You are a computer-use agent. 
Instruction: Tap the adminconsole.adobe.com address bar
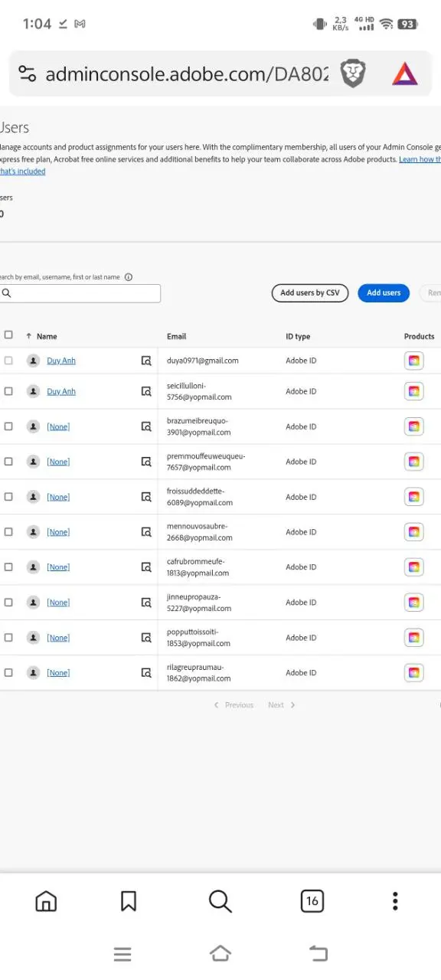pos(187,74)
